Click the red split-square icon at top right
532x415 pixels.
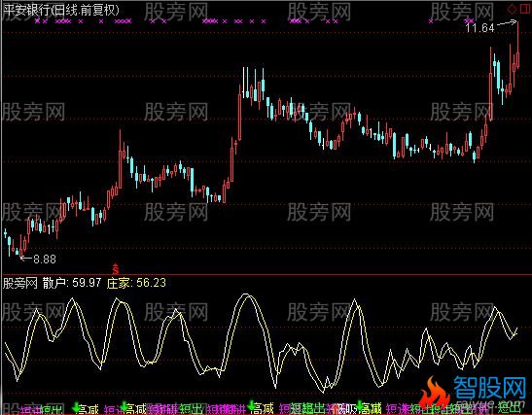[524, 8]
